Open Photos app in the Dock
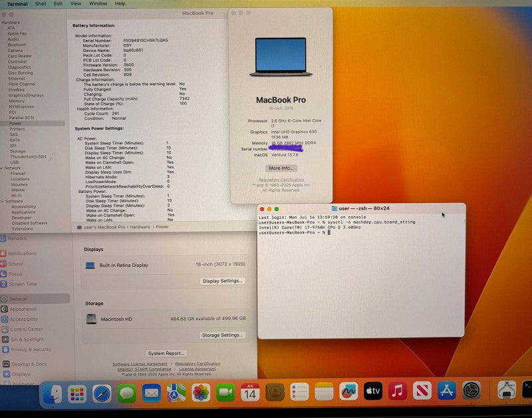The height and width of the screenshot is (418, 532). click(201, 393)
